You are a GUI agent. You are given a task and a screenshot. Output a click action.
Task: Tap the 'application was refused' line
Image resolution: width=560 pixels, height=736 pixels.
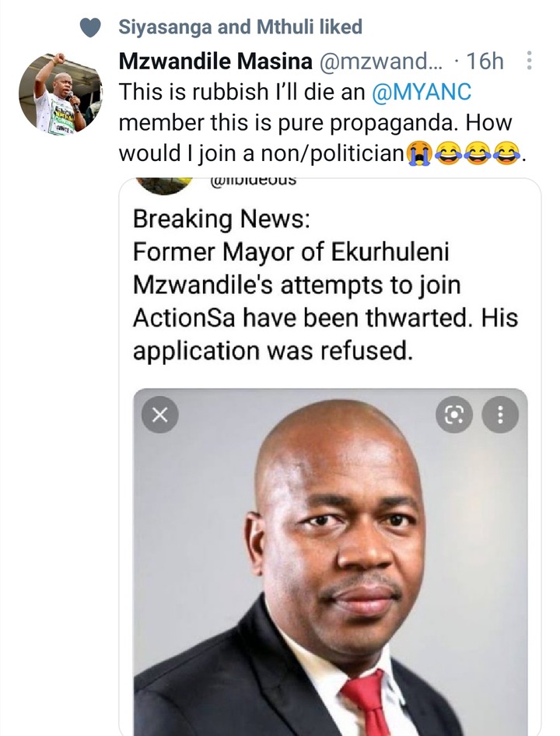tap(273, 351)
